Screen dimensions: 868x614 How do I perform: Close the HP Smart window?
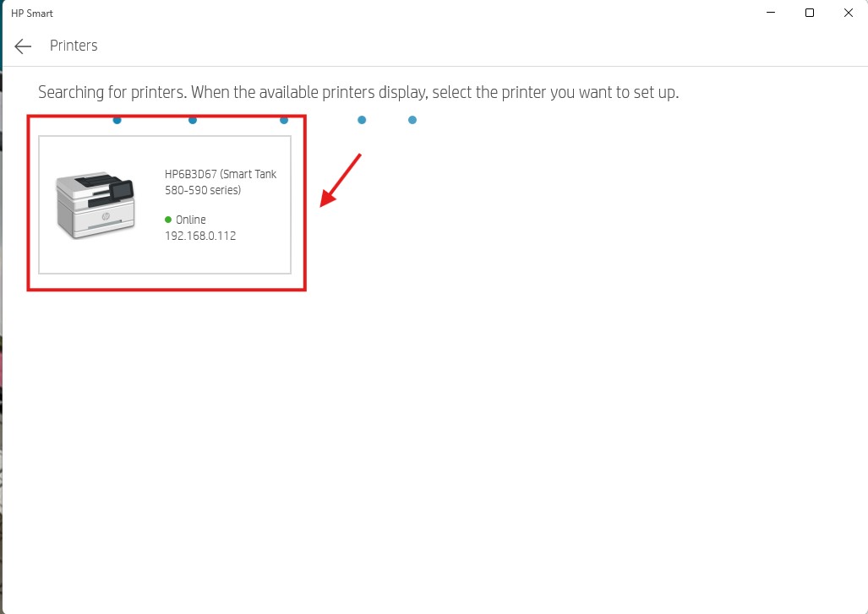(x=848, y=13)
